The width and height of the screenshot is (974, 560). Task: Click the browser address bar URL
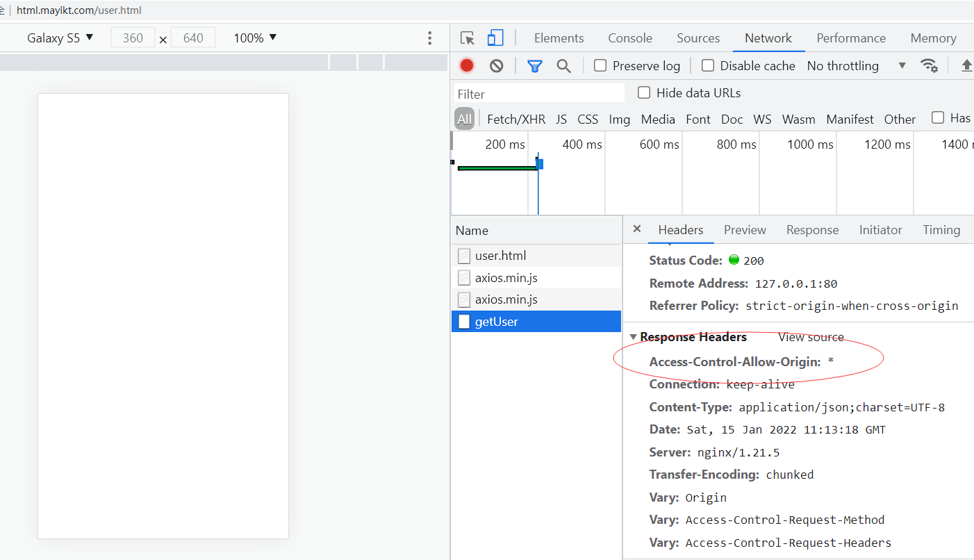tap(79, 10)
